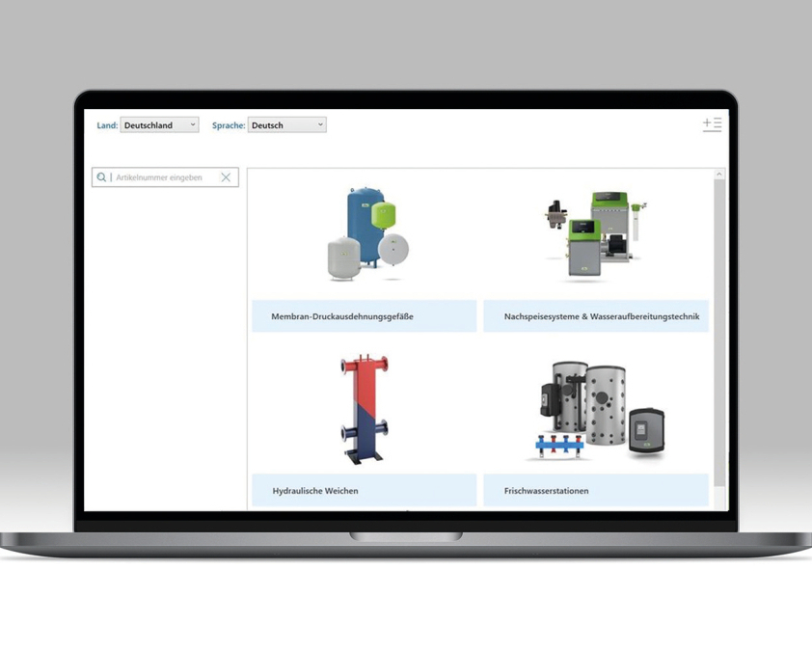
Task: Click the scrollbar up arrow of product list
Action: [718, 175]
